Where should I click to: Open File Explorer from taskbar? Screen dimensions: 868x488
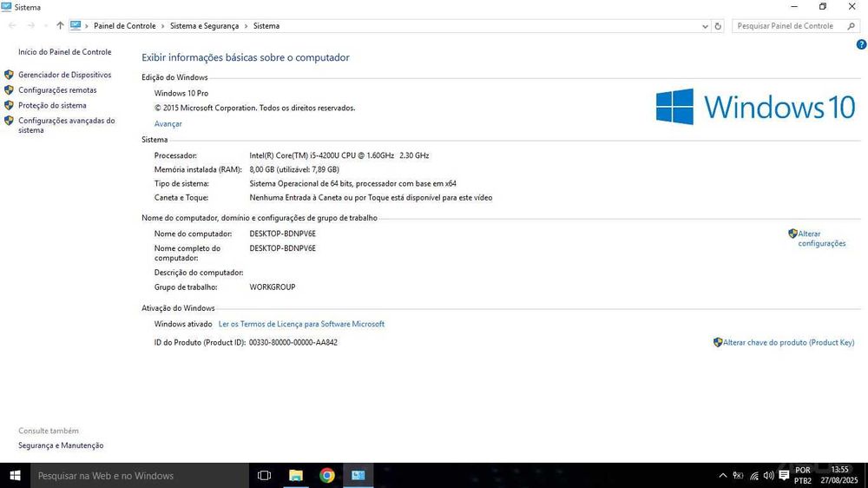(296, 476)
